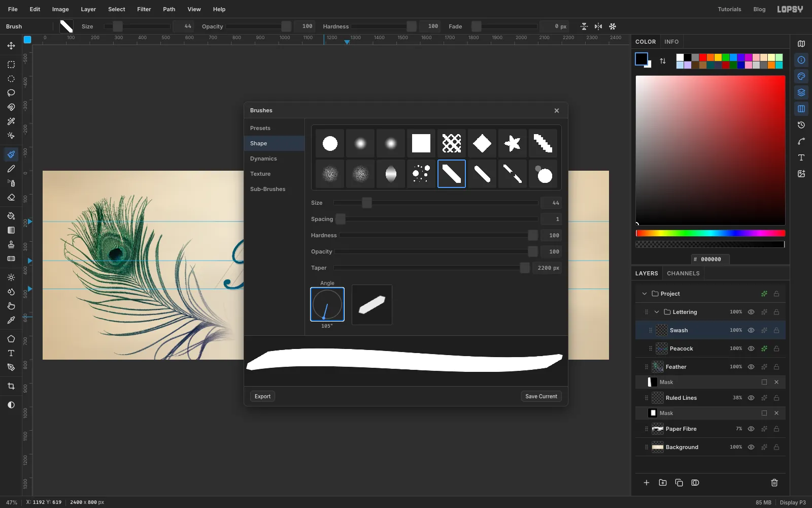This screenshot has height=508, width=812.
Task: Collapse the Project folder
Action: (645, 294)
